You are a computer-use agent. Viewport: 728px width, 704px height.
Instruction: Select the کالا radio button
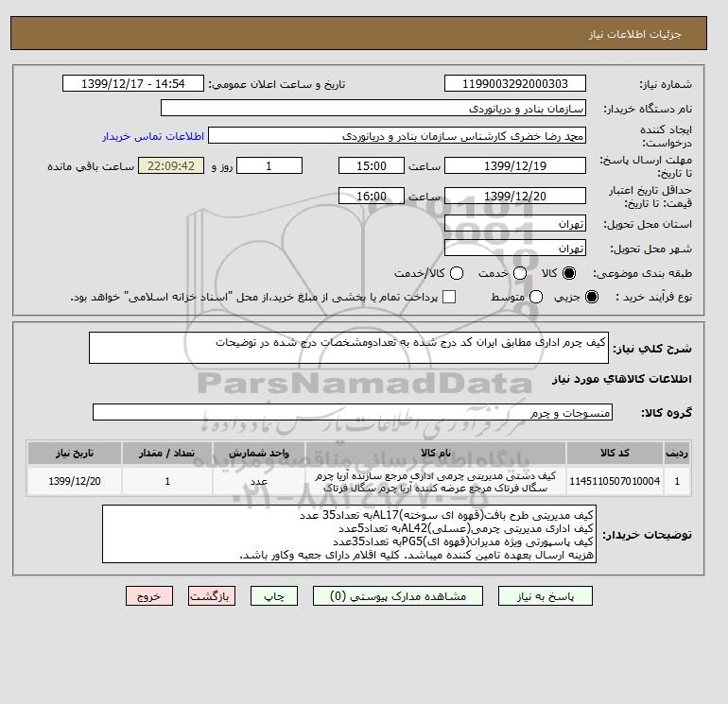[x=569, y=273]
